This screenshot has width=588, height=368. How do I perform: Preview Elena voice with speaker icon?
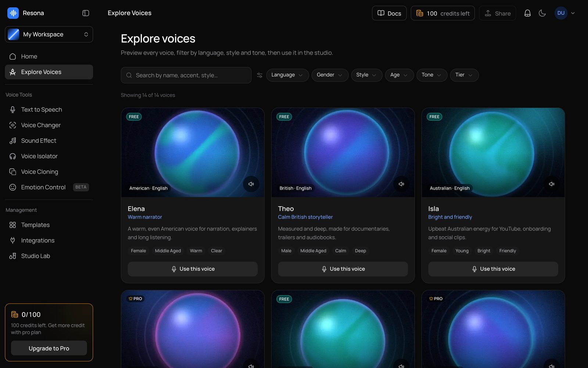[x=251, y=184]
